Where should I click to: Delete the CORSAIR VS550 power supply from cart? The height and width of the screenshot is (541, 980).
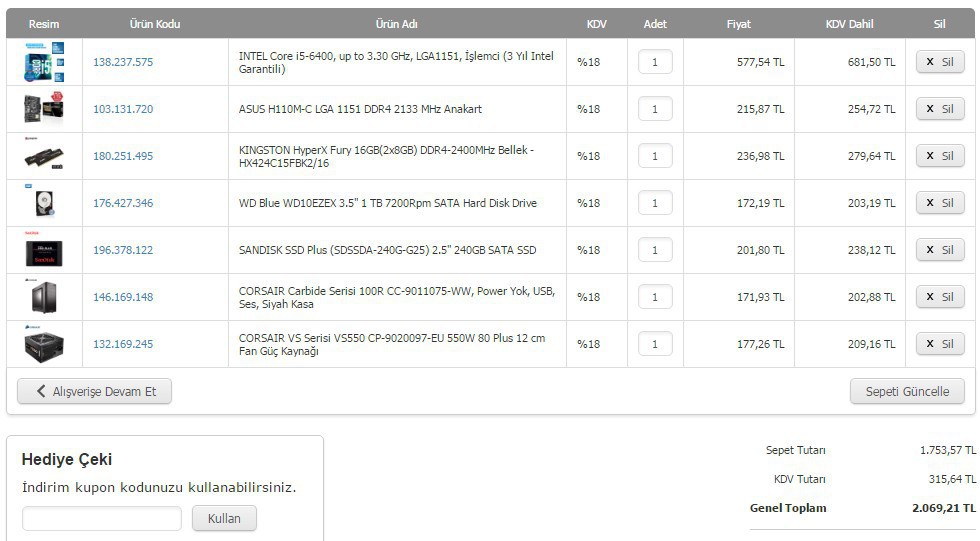(x=940, y=344)
